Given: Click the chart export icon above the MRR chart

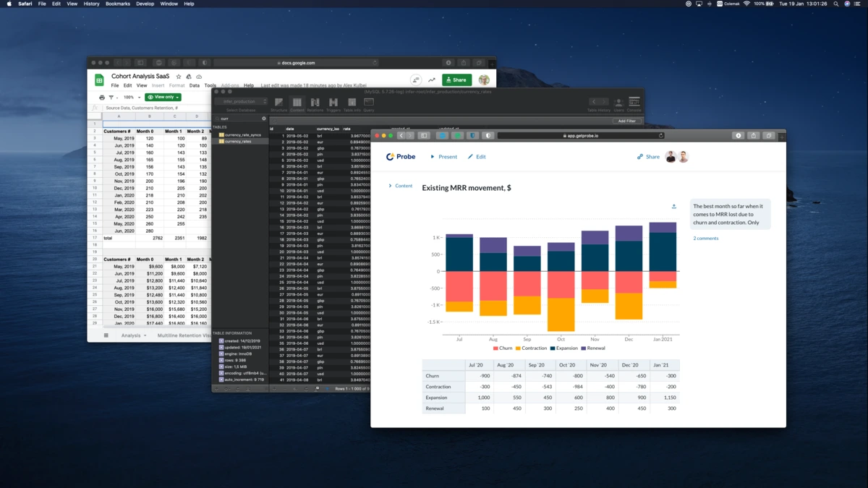Looking at the screenshot, I should click(x=674, y=207).
